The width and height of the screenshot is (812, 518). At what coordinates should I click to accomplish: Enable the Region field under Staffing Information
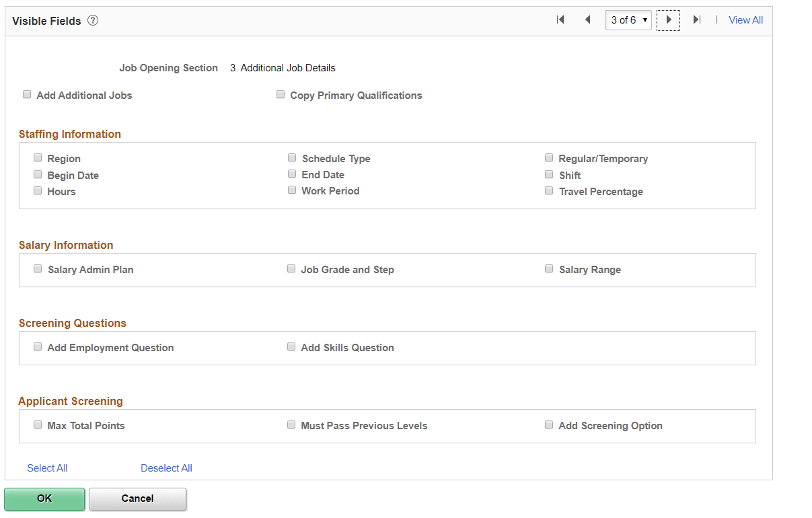[x=38, y=157]
